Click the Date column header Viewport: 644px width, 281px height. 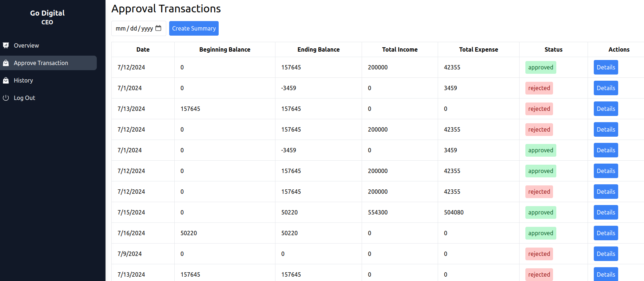click(x=143, y=49)
